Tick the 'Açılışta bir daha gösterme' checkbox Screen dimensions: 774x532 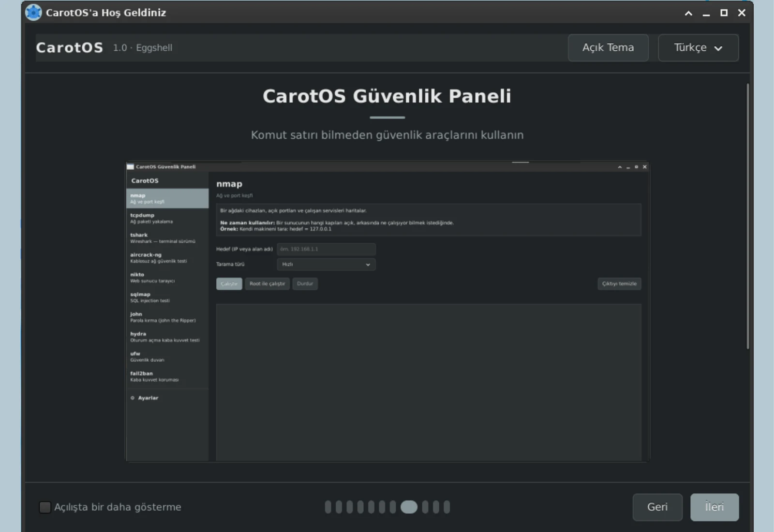click(x=45, y=507)
